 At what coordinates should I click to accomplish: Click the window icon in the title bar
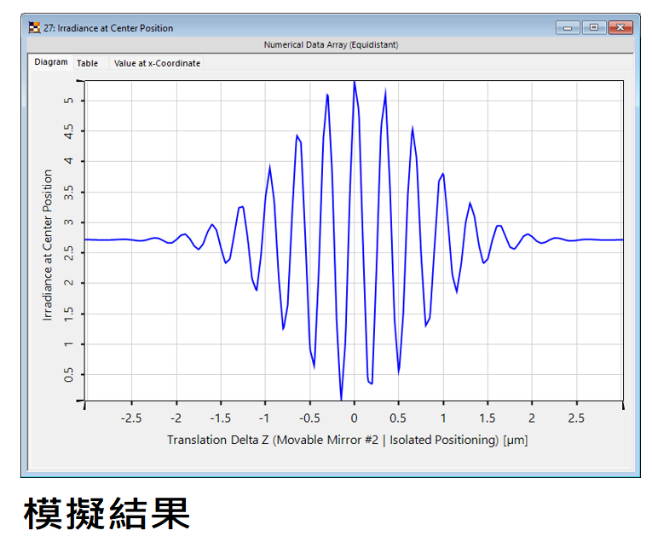point(33,28)
